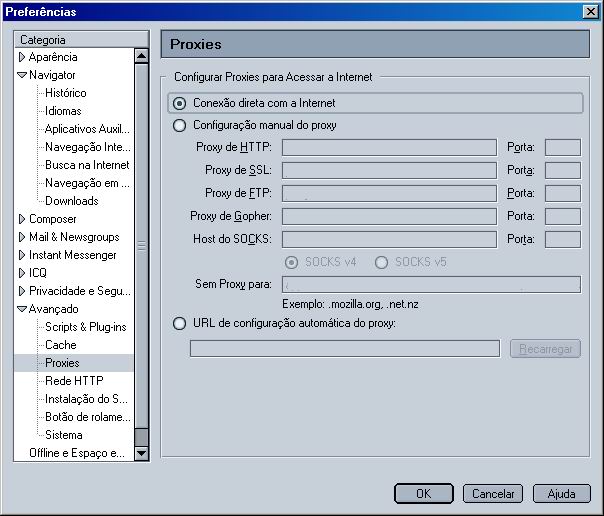
Task: Open the Idiomas preferences page
Action: click(63, 111)
